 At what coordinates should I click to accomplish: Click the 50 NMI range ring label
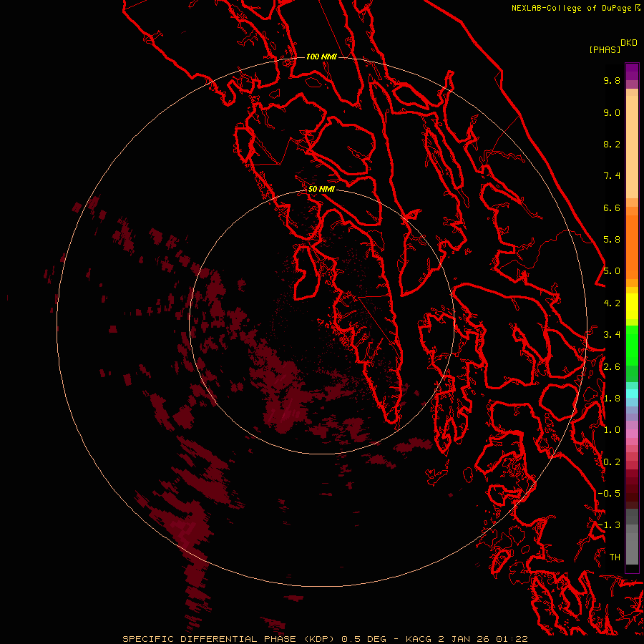coord(321,189)
